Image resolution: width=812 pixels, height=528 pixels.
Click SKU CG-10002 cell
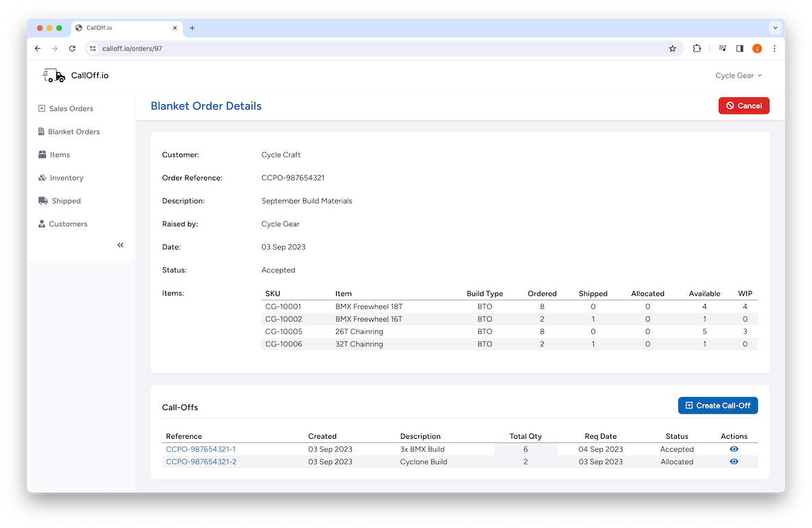pyautogui.click(x=284, y=319)
